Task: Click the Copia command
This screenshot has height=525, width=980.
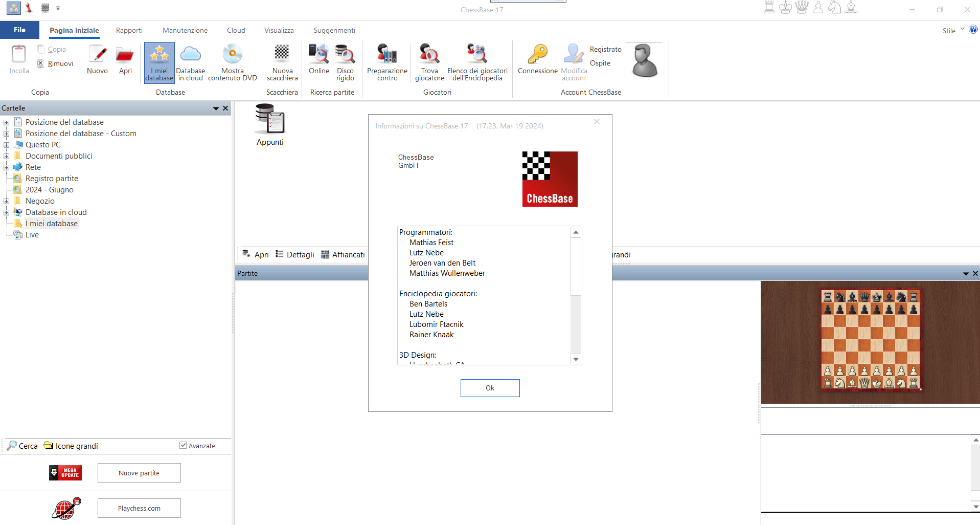Action: point(52,49)
